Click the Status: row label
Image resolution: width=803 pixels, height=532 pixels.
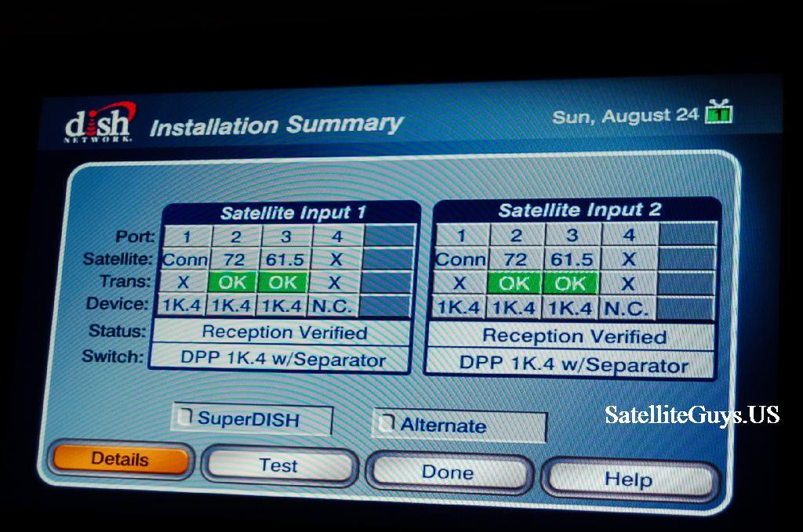pos(118,331)
